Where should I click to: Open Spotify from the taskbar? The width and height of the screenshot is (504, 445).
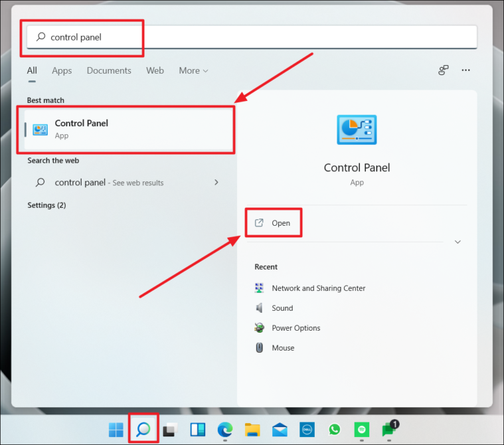pyautogui.click(x=362, y=430)
